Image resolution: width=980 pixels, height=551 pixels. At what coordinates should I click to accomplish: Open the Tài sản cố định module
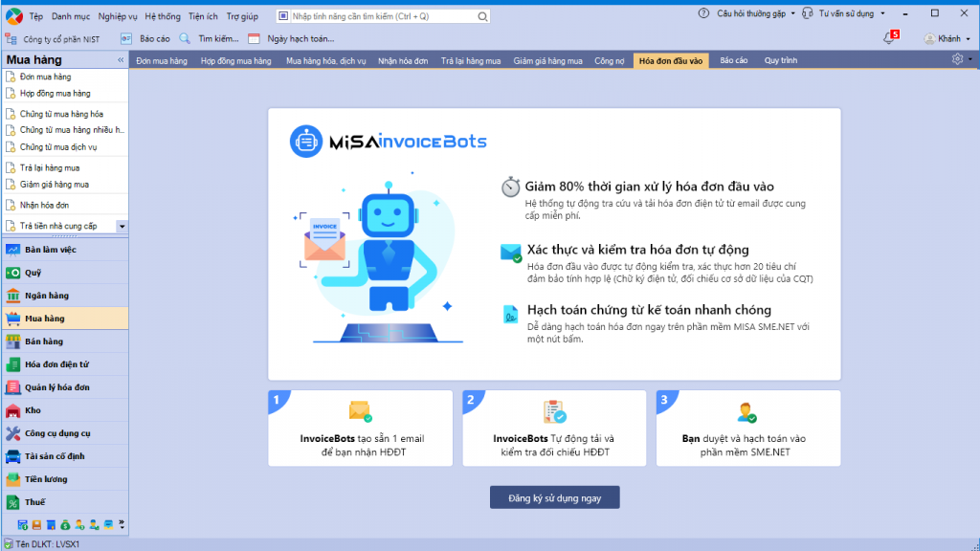(x=65, y=456)
